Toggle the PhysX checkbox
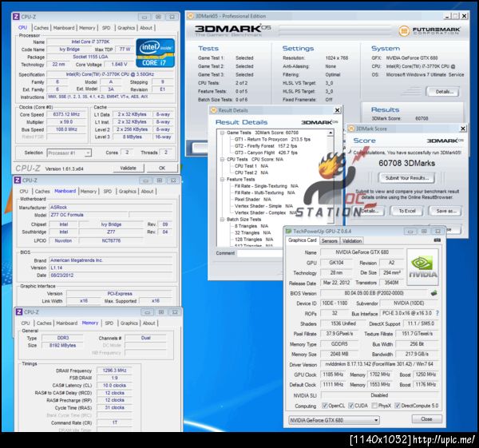 pyautogui.click(x=374, y=406)
